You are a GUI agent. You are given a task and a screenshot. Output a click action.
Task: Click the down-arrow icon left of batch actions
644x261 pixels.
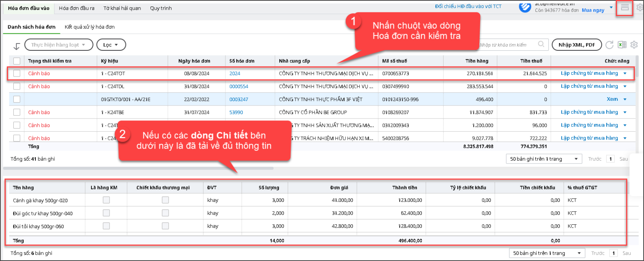[x=17, y=46]
